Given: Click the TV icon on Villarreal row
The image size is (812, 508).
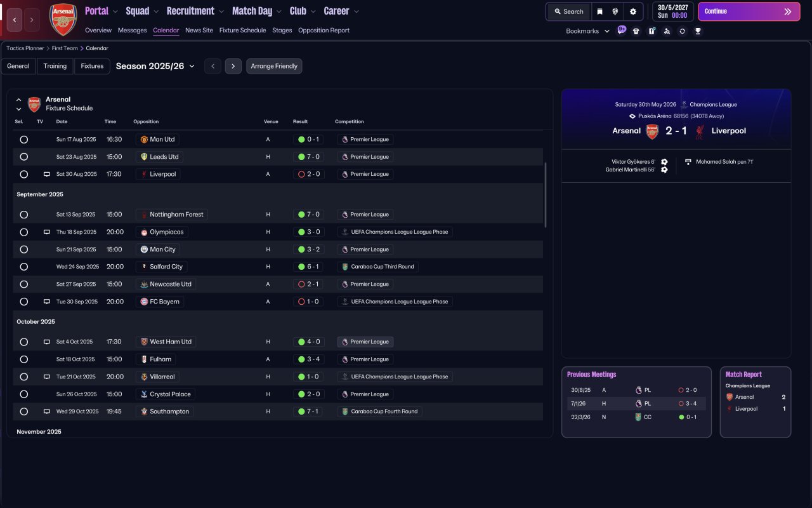Looking at the screenshot, I should coord(46,377).
